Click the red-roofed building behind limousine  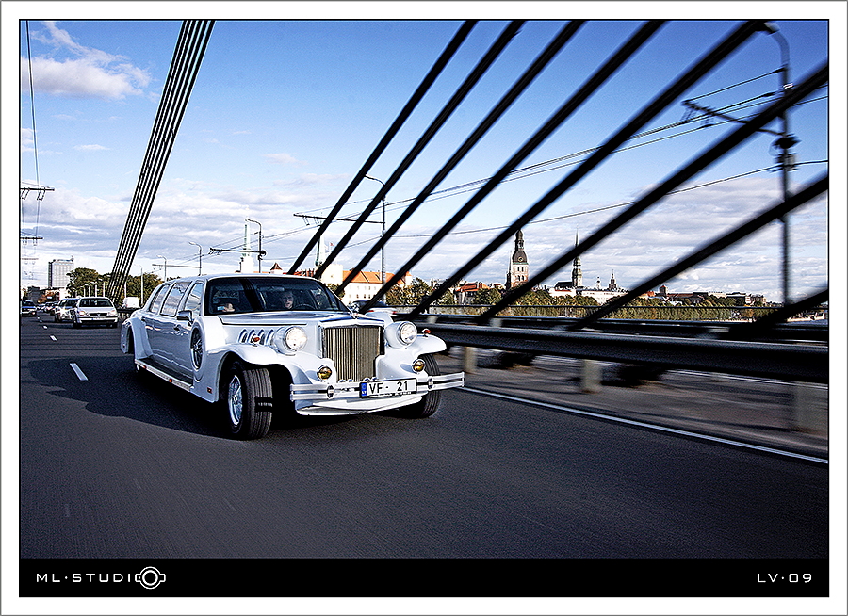[372, 283]
